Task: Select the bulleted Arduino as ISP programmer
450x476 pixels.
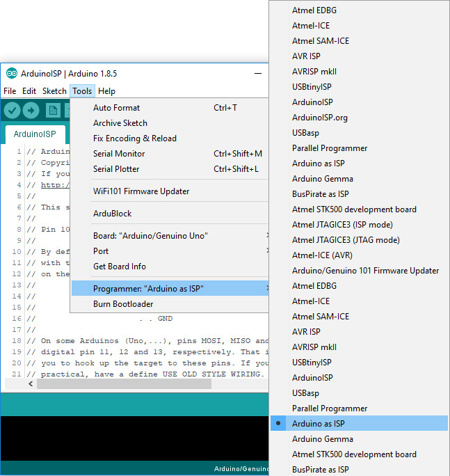Action: pos(359,424)
